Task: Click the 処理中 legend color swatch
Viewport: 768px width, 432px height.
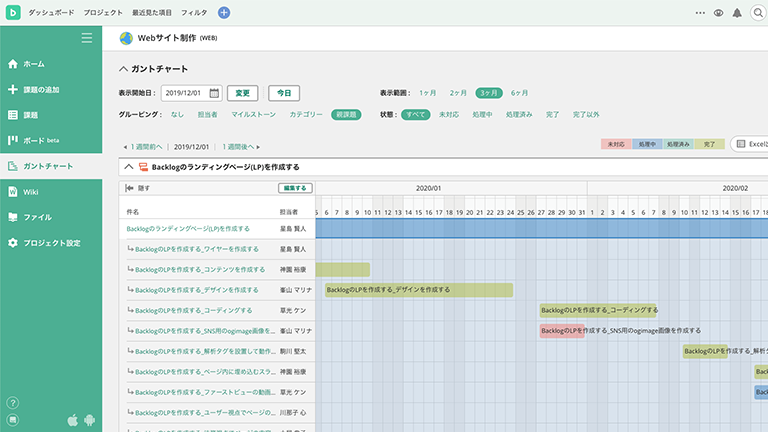Action: (647, 144)
